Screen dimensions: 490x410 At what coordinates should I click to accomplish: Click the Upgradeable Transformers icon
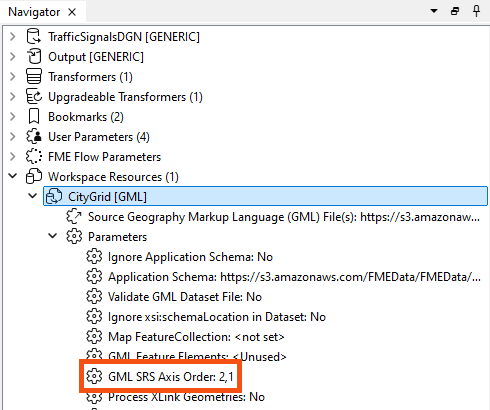(x=34, y=97)
